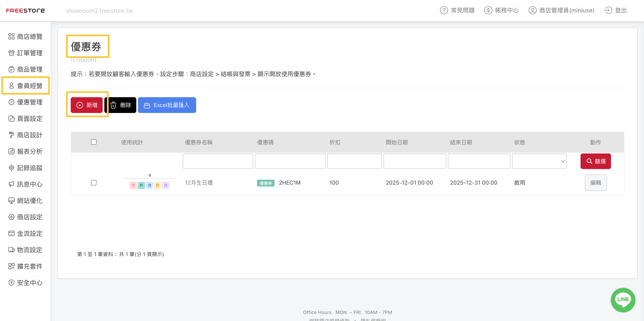Open the 狀態 filter dropdown

point(539,161)
